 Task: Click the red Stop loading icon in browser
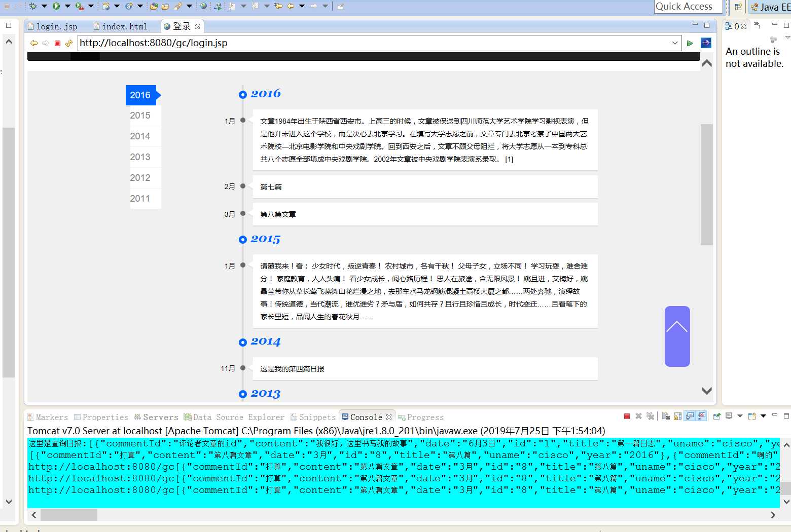pyautogui.click(x=57, y=43)
